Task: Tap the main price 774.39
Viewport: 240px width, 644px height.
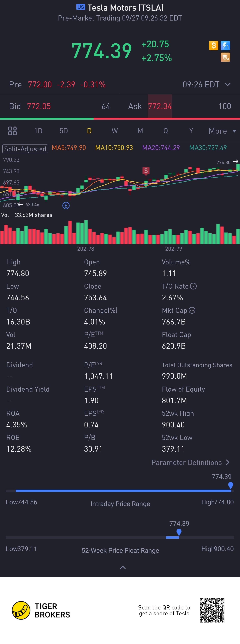Action: click(102, 51)
